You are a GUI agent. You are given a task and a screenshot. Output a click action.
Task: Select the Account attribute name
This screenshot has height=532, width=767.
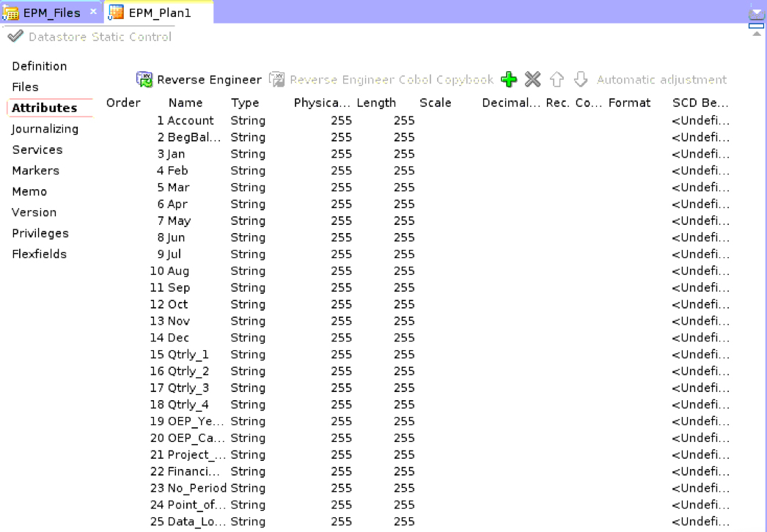[x=191, y=120]
